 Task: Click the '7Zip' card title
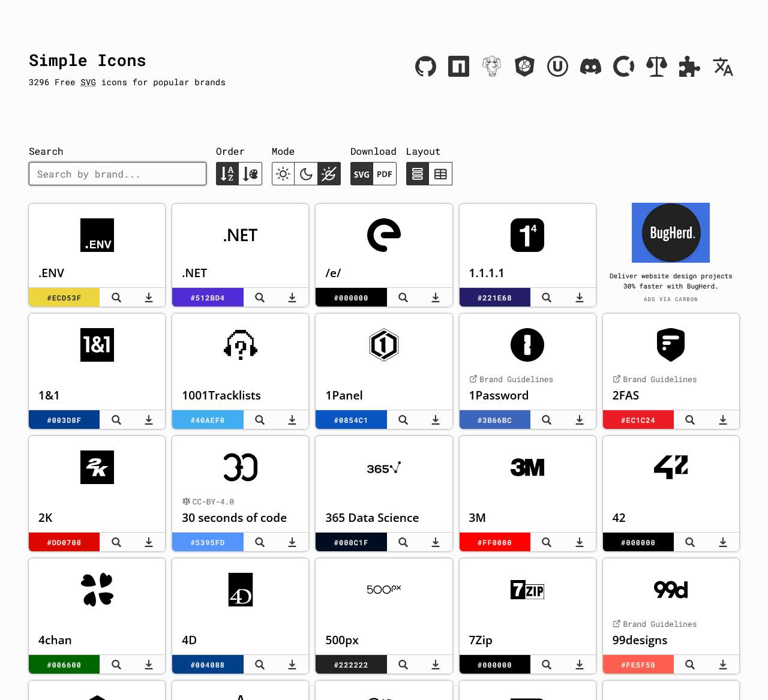point(481,640)
